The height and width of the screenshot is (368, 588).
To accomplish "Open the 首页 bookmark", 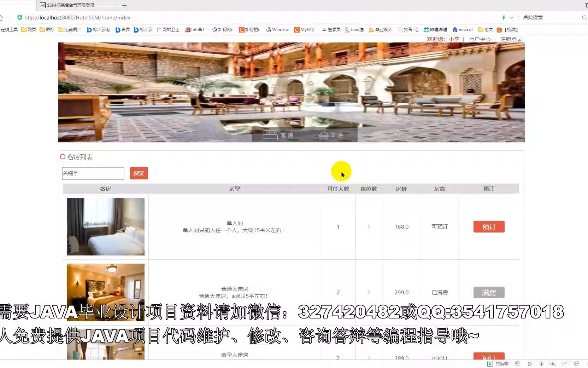I will (123, 30).
